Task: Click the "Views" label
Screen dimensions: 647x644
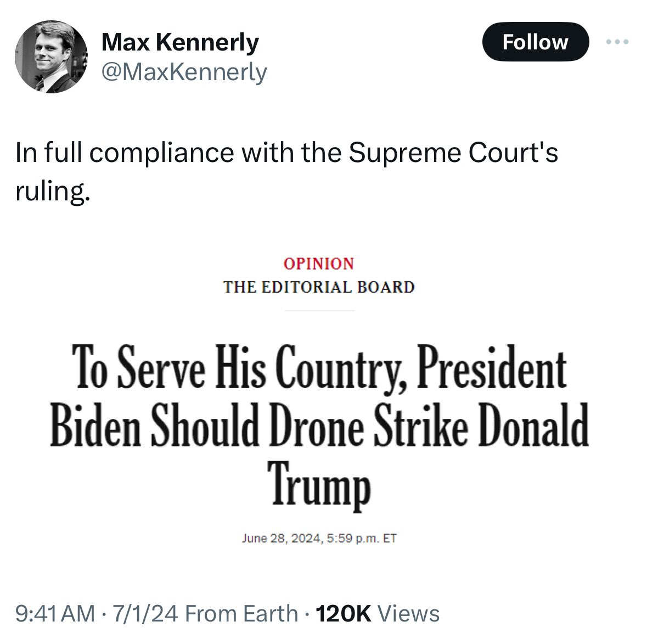Action: click(409, 613)
